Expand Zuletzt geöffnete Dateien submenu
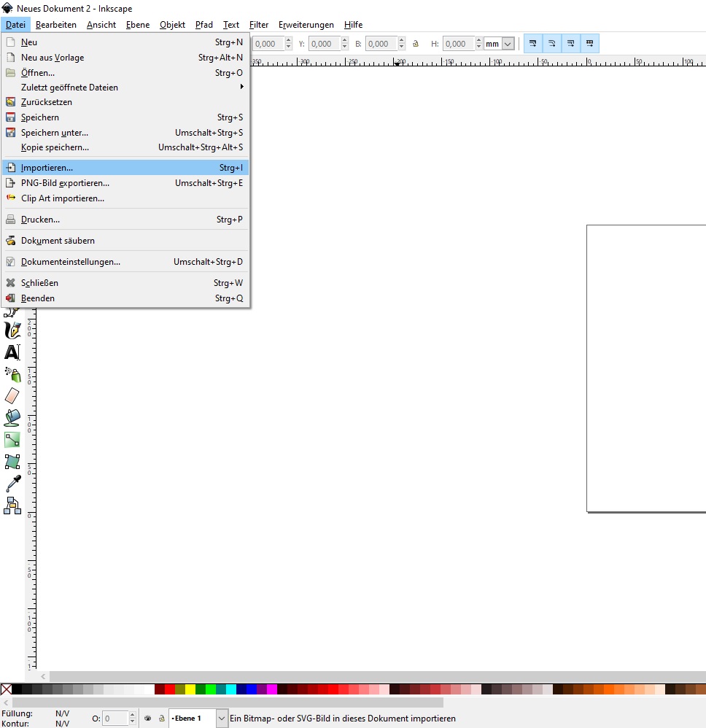This screenshot has width=706, height=728. click(x=125, y=88)
